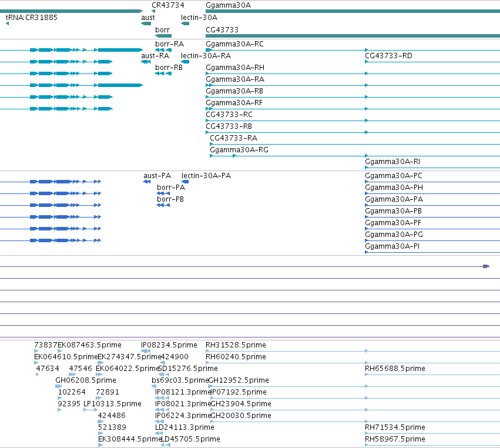Image resolution: width=500 pixels, height=448 pixels.
Task: Click the tRNA:CR31885 label
Action: point(32,18)
